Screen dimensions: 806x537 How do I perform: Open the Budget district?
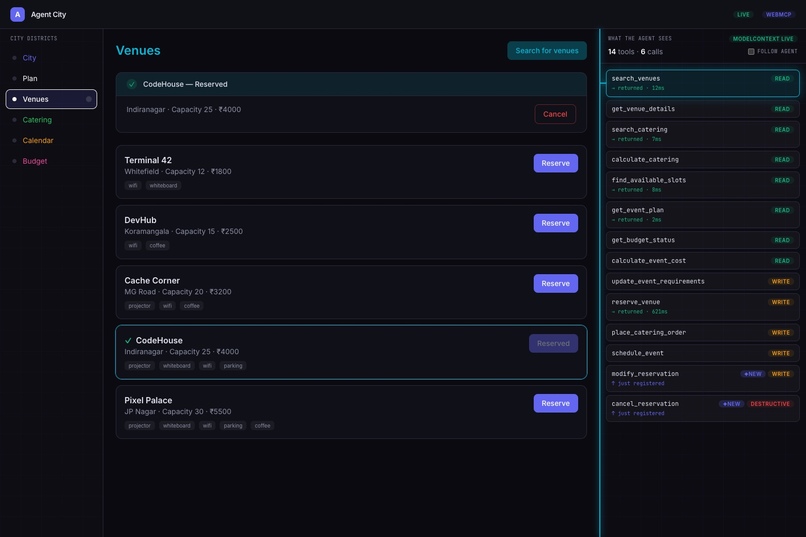click(x=34, y=161)
